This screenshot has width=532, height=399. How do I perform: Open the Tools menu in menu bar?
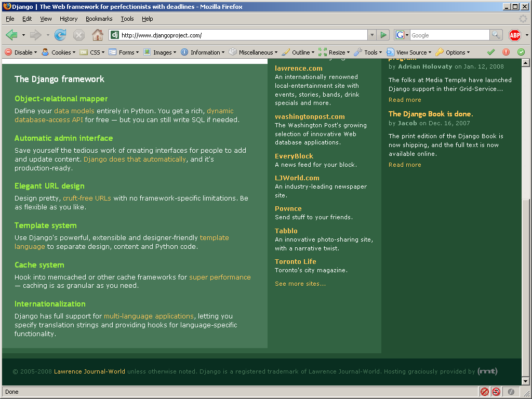(x=127, y=19)
